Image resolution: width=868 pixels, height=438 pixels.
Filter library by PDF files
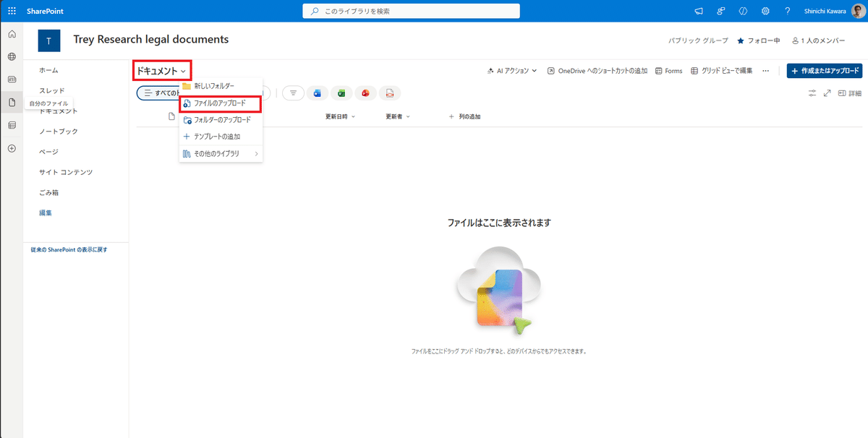389,93
